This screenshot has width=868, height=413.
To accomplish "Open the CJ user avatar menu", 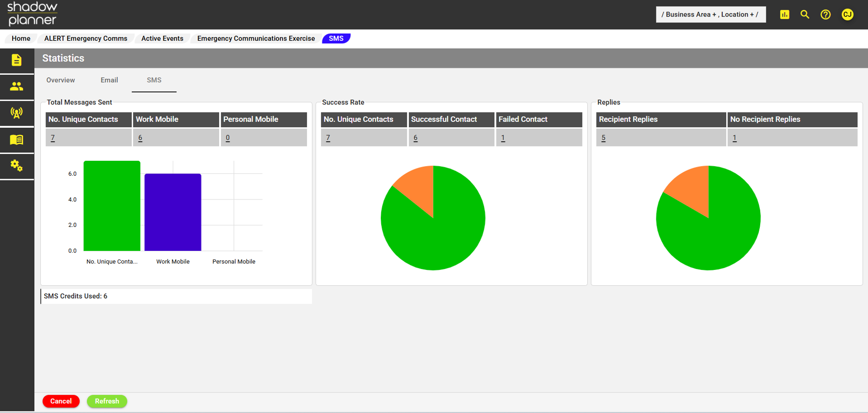I will 847,14.
